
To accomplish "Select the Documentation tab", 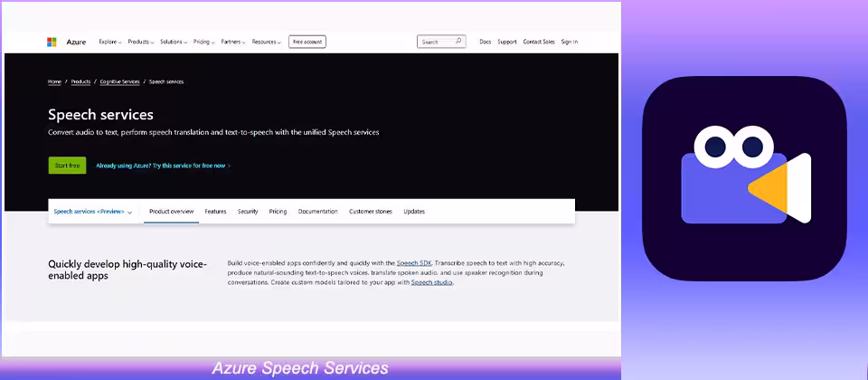I will [317, 212].
